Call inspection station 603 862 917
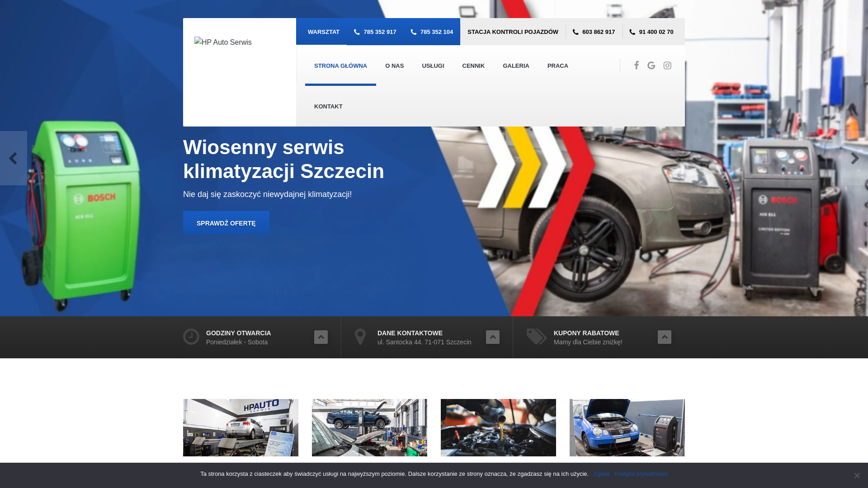Viewport: 868px width, 488px height. coord(594,32)
